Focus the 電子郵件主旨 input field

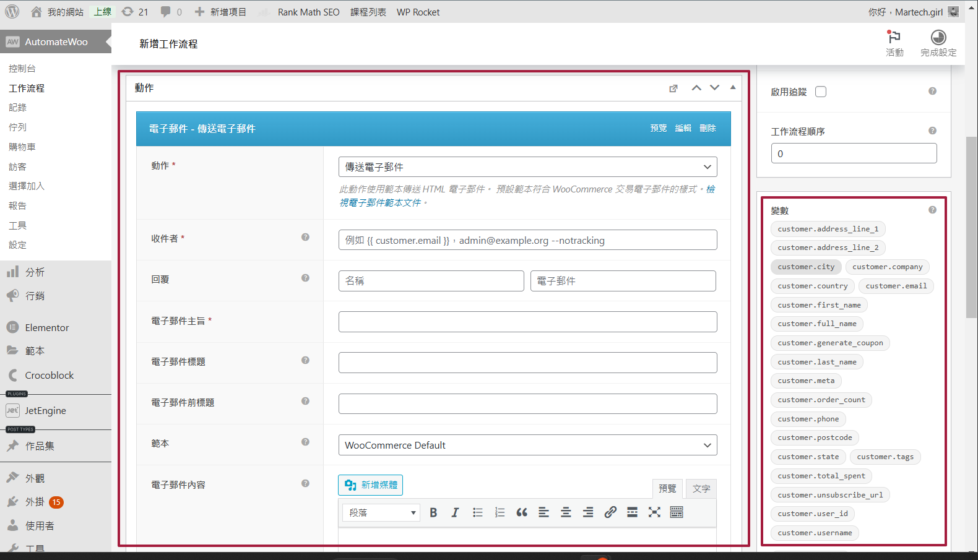tap(528, 322)
